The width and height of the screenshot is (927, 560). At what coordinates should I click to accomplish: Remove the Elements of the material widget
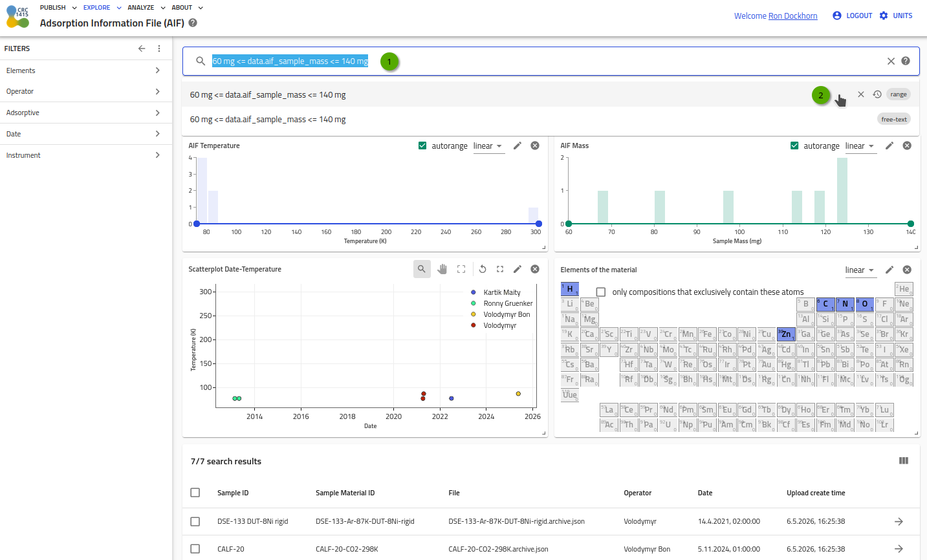point(907,270)
